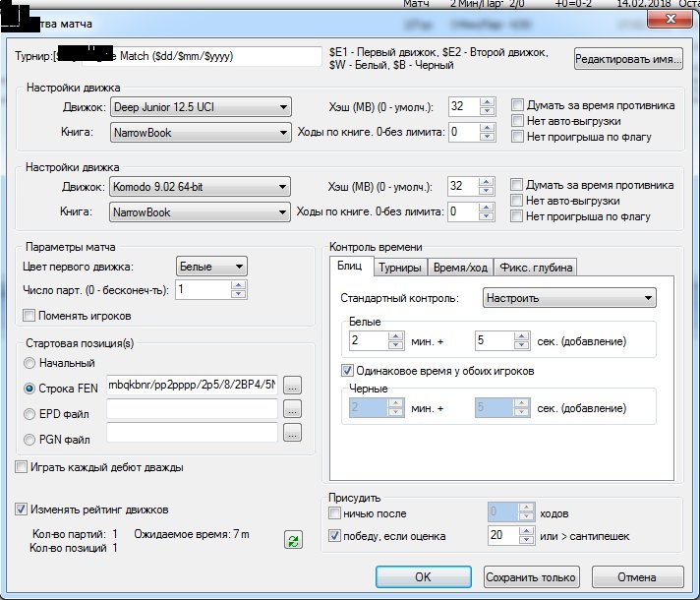
Task: Open the Deep Junior 12.5 UCI engine dropdown
Action: [283, 107]
